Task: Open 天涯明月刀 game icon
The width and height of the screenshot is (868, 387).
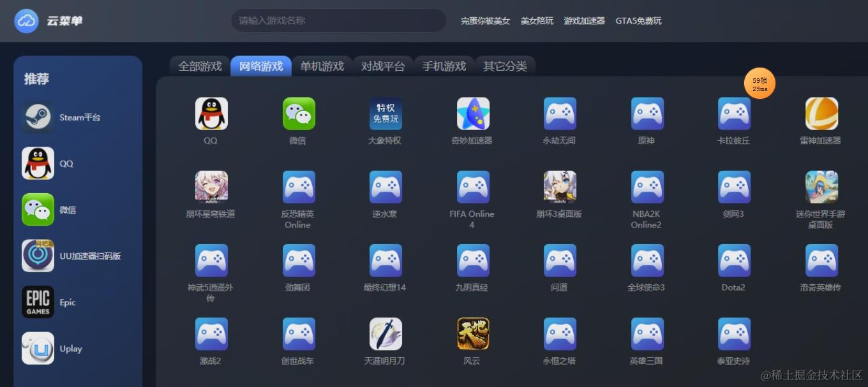Action: [x=385, y=333]
